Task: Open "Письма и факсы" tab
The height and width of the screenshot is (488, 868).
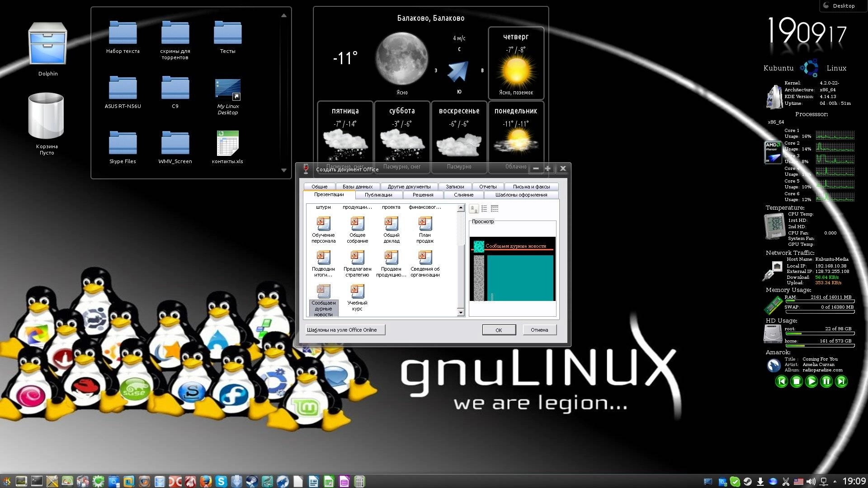Action: (531, 187)
